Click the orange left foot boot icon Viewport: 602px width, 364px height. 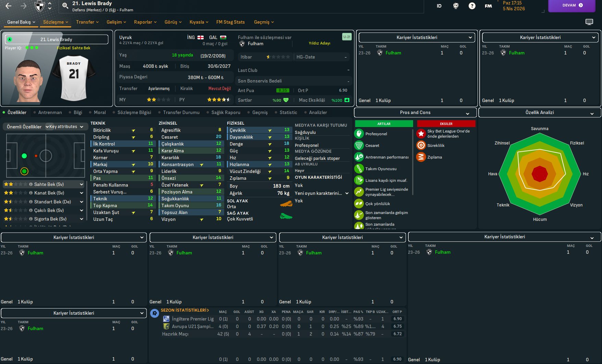(x=286, y=204)
